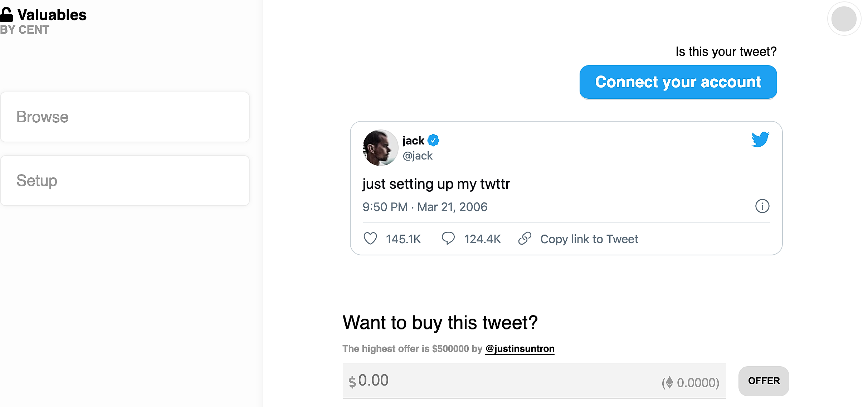
Task: Open the gray profile avatar circle
Action: click(844, 19)
